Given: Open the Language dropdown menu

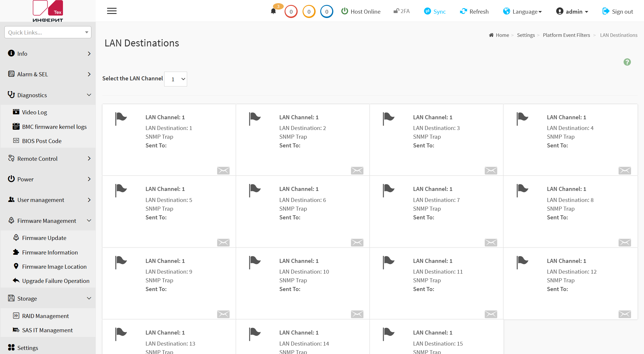Looking at the screenshot, I should pyautogui.click(x=522, y=12).
